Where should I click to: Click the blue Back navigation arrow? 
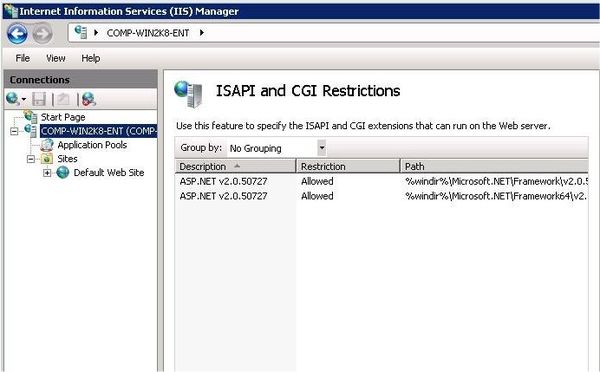[17, 34]
